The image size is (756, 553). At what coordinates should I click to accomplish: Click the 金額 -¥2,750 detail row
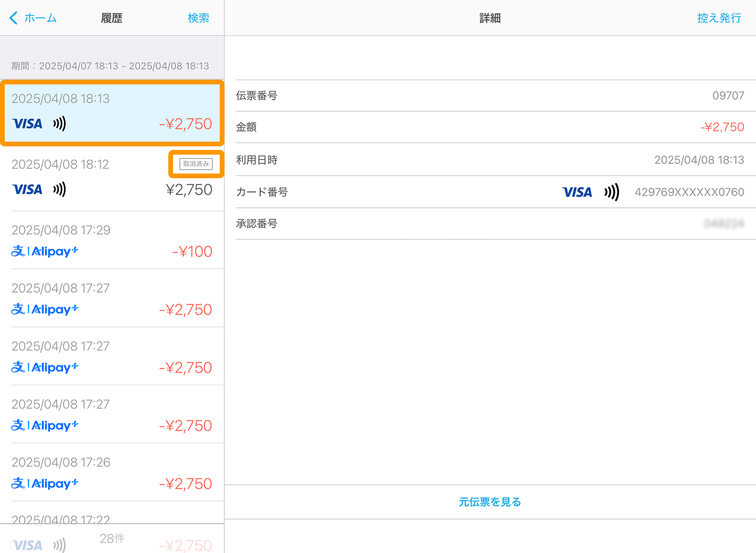tap(490, 127)
